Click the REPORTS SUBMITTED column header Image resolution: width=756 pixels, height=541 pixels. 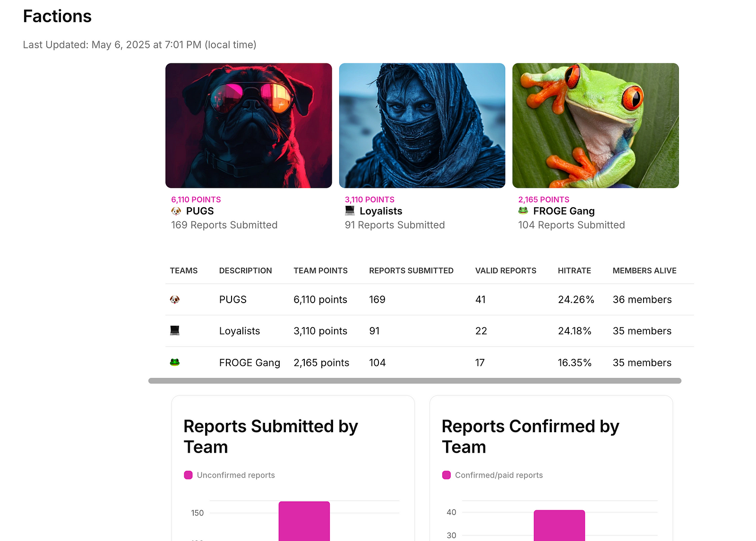pyautogui.click(x=411, y=270)
